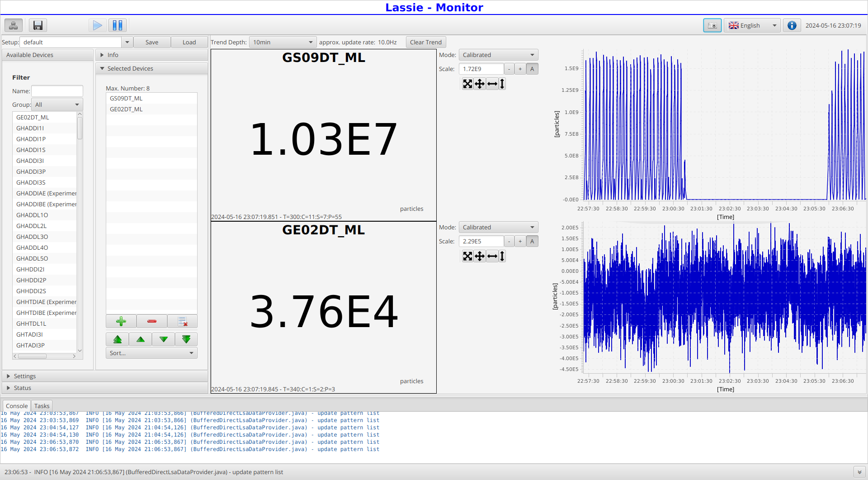
Task: Move selected device down one
Action: point(164,339)
